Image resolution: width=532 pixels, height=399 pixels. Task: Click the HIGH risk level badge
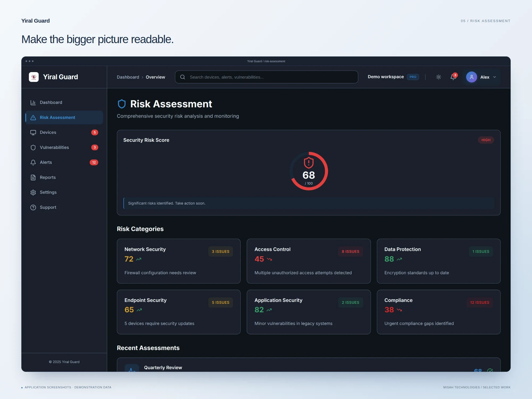point(486,140)
